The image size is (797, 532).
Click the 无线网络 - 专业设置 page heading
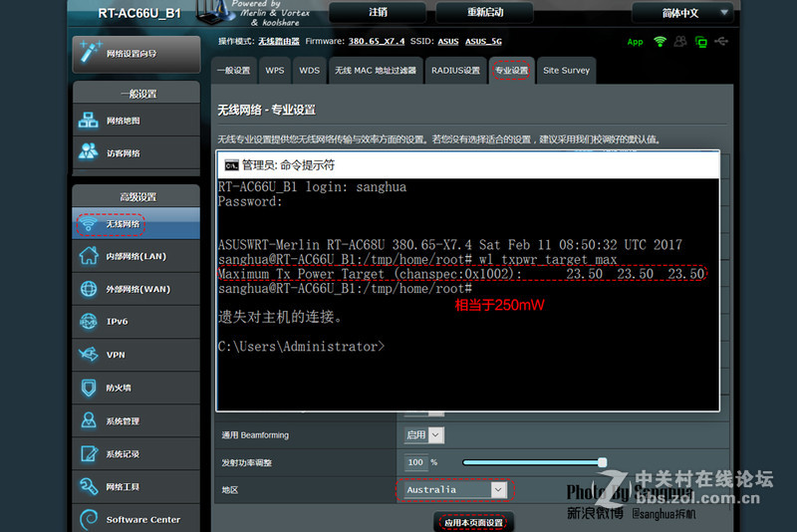pyautogui.click(x=266, y=110)
